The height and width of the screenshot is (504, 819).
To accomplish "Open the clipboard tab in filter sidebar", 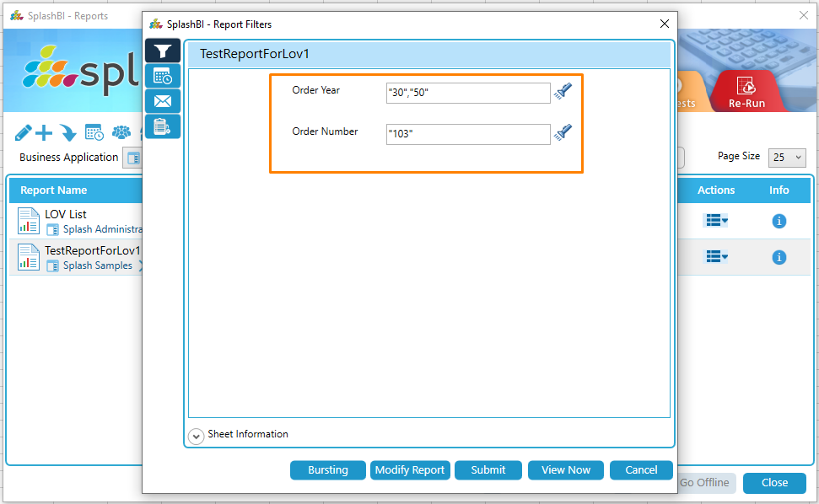I will [163, 126].
